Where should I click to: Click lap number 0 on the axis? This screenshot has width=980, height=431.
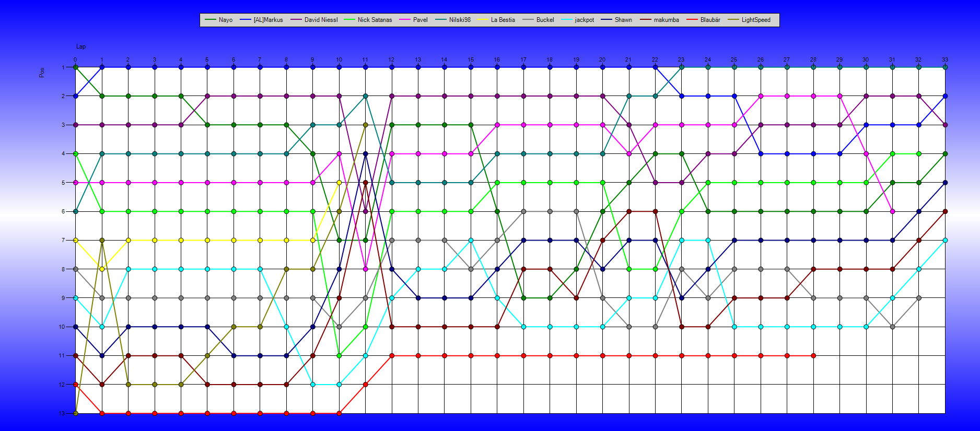click(x=75, y=59)
